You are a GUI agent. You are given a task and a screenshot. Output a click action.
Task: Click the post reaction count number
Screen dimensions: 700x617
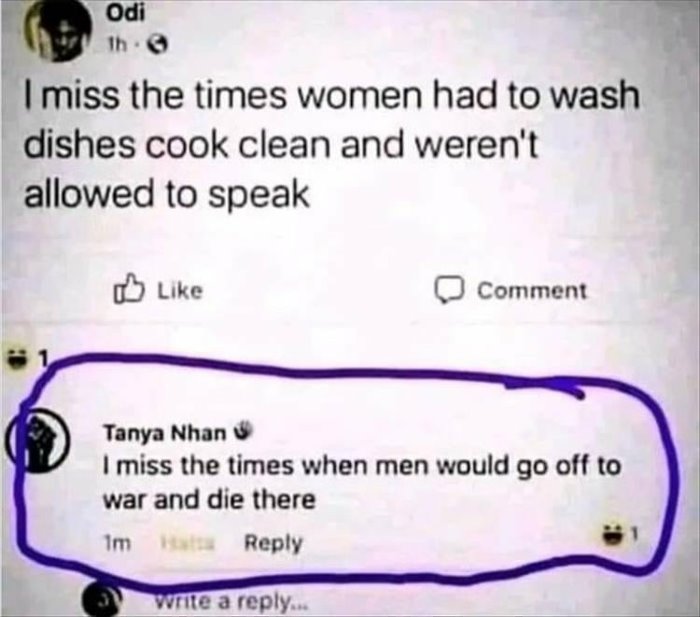(43, 358)
